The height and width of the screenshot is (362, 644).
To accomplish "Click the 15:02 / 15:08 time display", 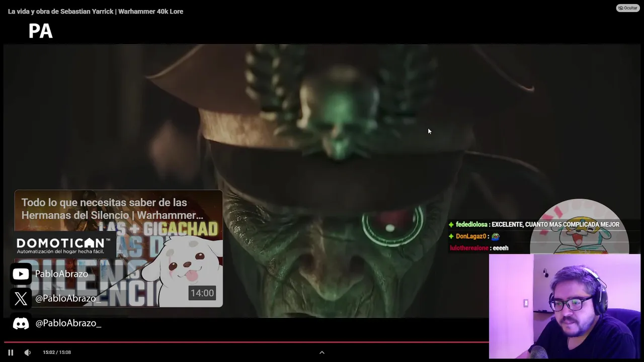I will pyautogui.click(x=57, y=352).
